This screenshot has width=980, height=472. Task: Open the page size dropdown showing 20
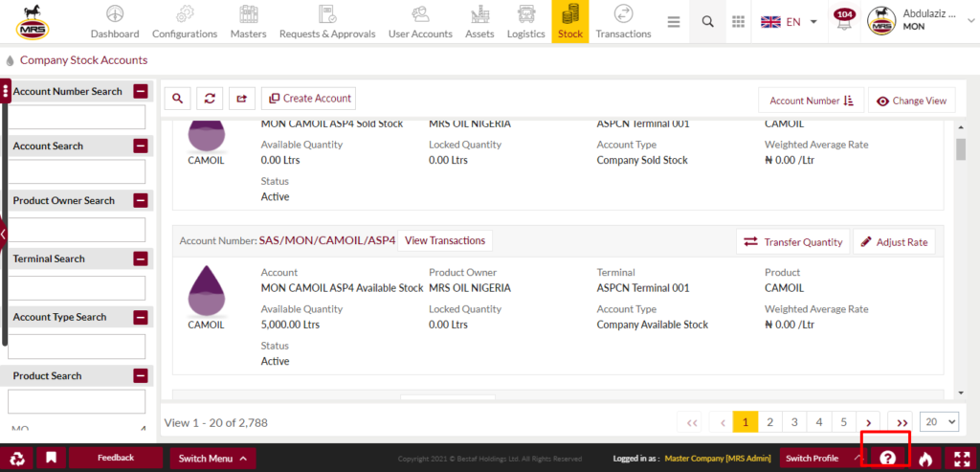[x=940, y=422]
